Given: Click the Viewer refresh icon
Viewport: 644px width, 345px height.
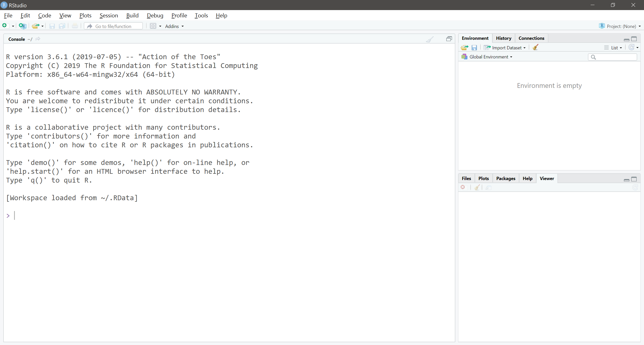Looking at the screenshot, I should (x=635, y=187).
